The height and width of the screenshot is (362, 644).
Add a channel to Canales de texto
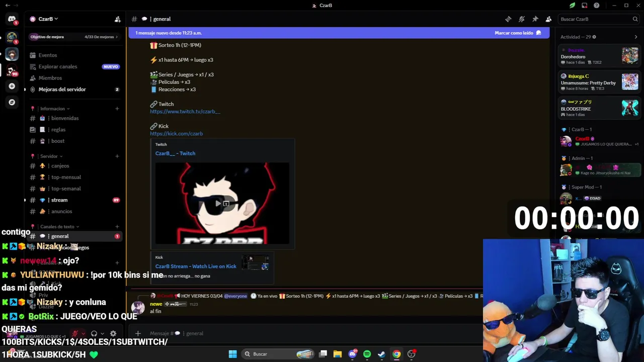tap(117, 227)
